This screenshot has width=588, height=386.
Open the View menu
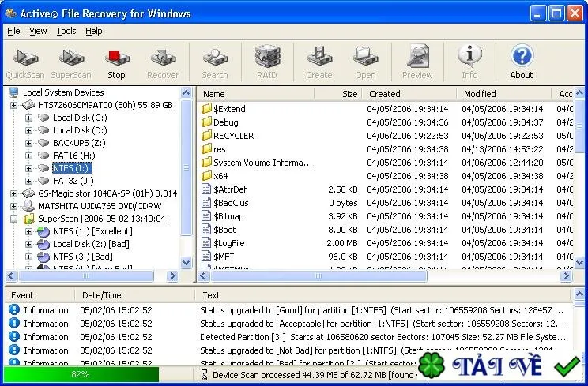coord(38,31)
